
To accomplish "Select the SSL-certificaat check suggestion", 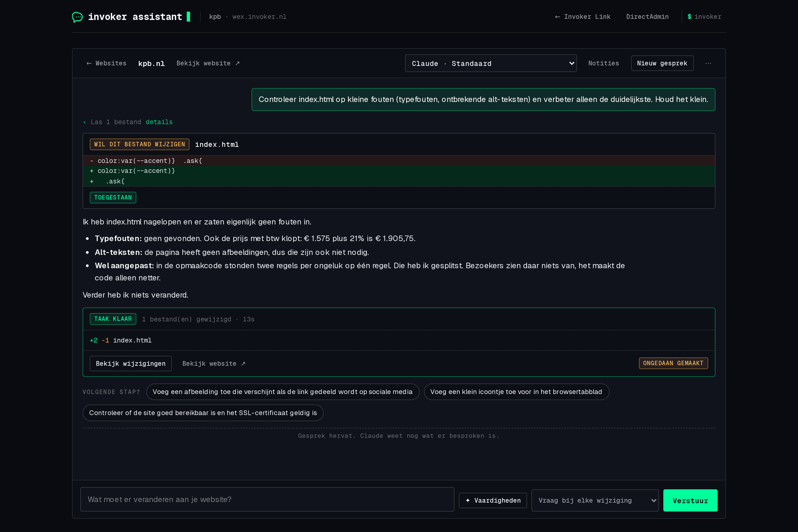I will pyautogui.click(x=203, y=413).
